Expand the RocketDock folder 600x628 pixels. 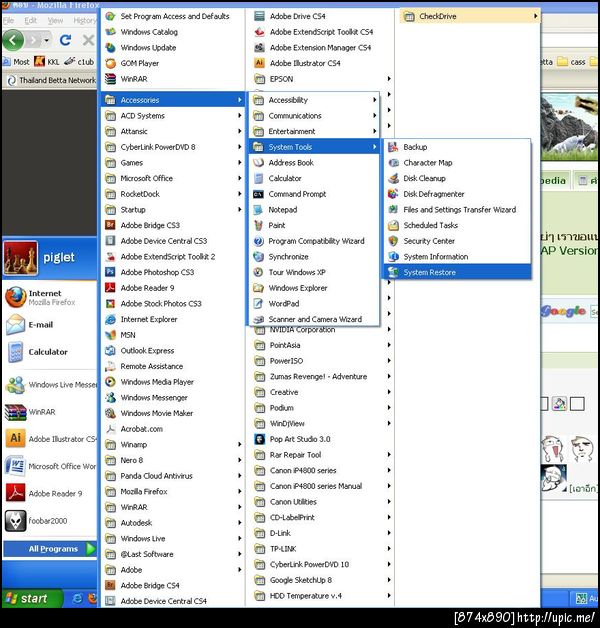[x=173, y=194]
